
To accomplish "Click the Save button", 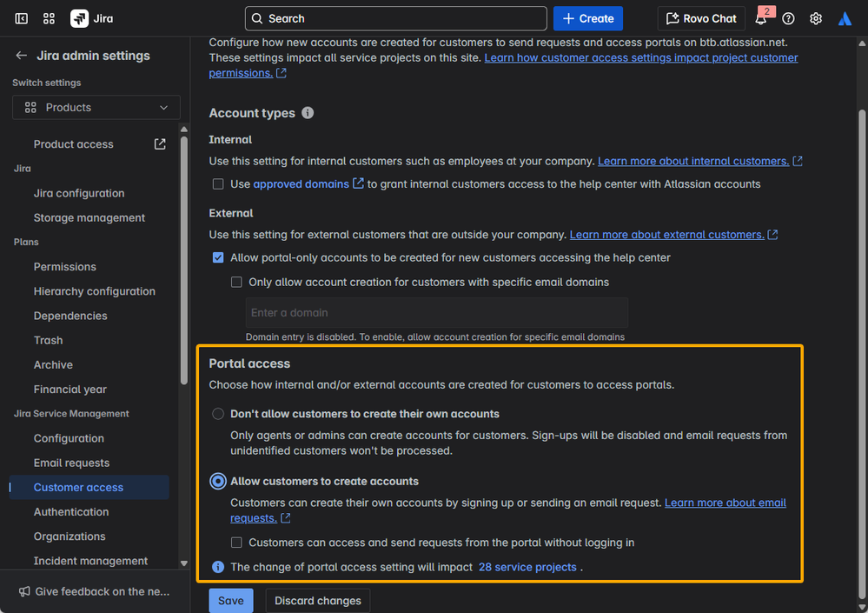I will pos(230,601).
